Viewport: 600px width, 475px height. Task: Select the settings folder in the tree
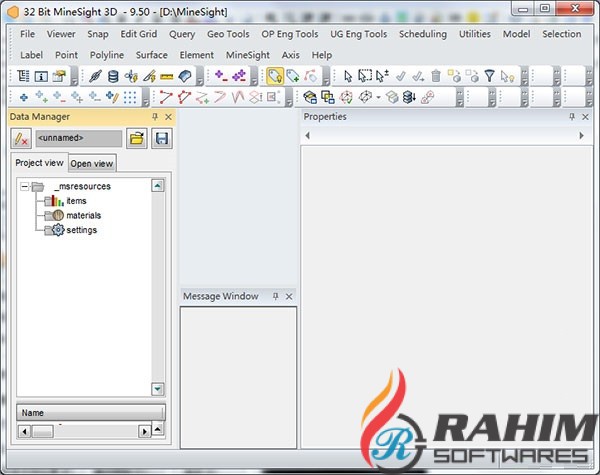pos(70,230)
